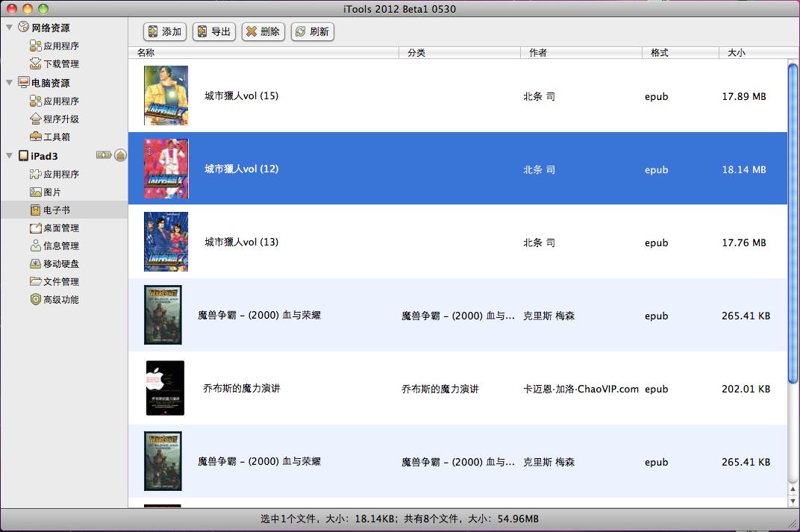
Task: Open 程序升级 (Program Upgrade) section
Action: [52, 119]
